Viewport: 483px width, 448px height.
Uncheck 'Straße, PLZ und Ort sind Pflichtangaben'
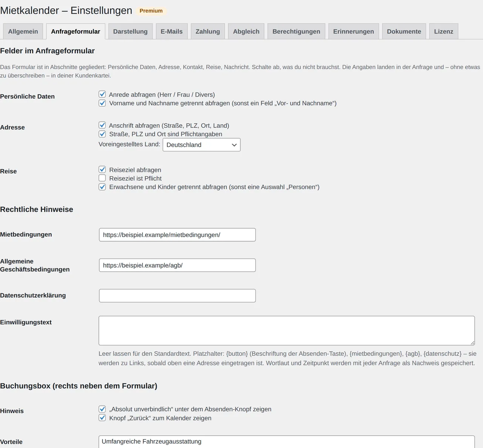[102, 134]
